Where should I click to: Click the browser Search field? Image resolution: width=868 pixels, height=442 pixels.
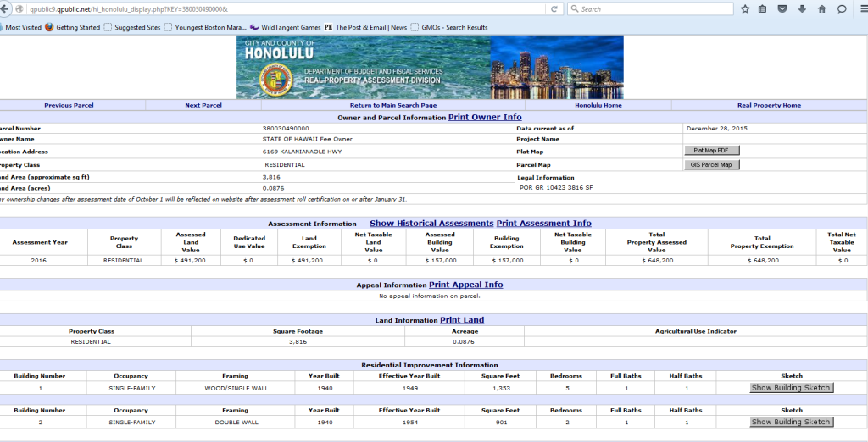point(653,9)
